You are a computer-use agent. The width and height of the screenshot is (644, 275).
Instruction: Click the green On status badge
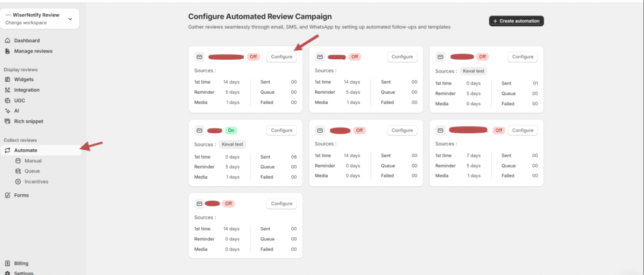(x=231, y=130)
